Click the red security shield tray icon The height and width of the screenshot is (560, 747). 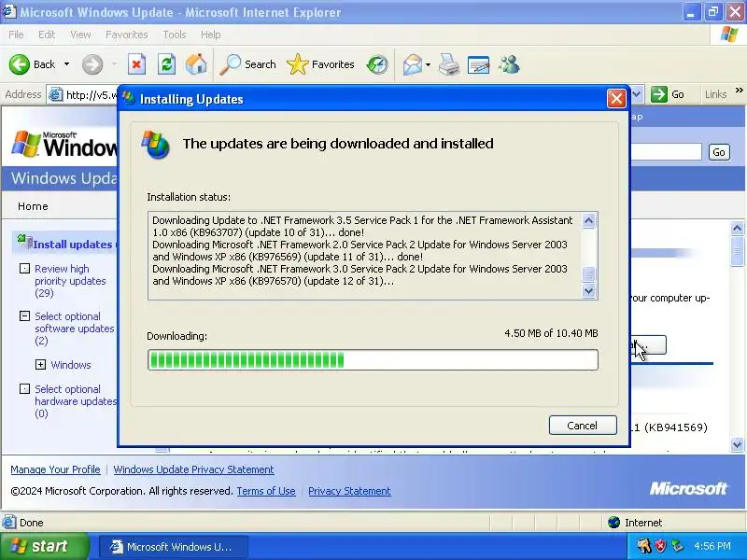tap(660, 546)
